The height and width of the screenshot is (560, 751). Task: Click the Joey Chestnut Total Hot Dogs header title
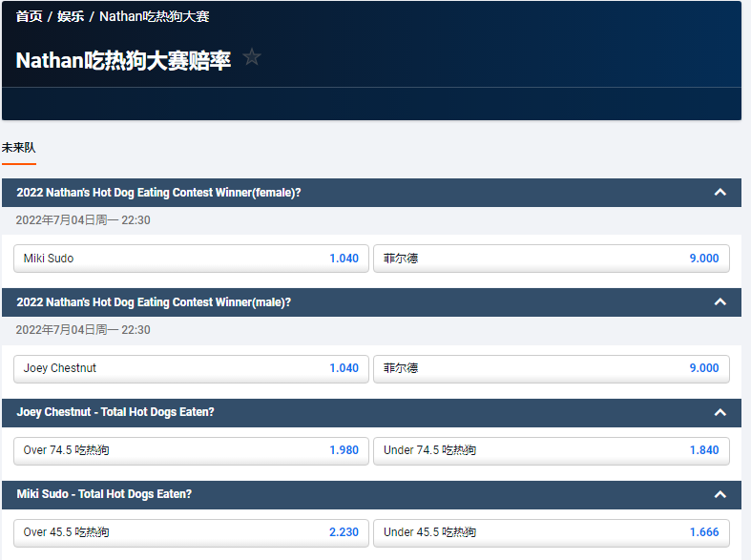point(115,412)
